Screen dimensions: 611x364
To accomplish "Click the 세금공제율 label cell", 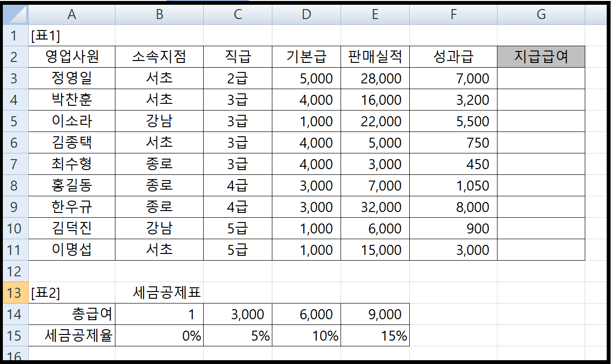I will click(72, 335).
